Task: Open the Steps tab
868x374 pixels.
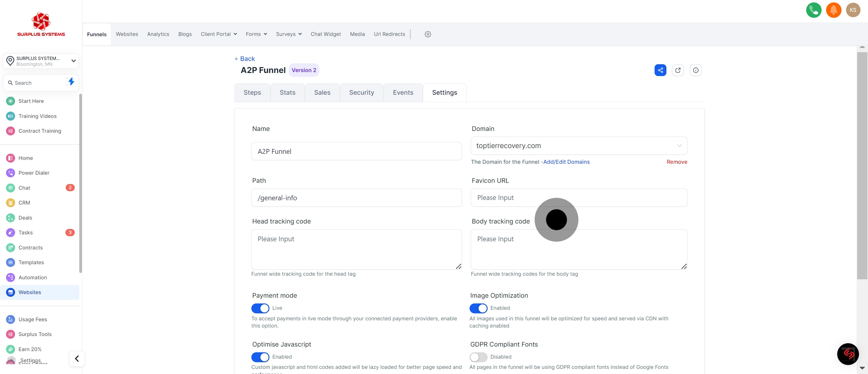Action: click(x=252, y=92)
